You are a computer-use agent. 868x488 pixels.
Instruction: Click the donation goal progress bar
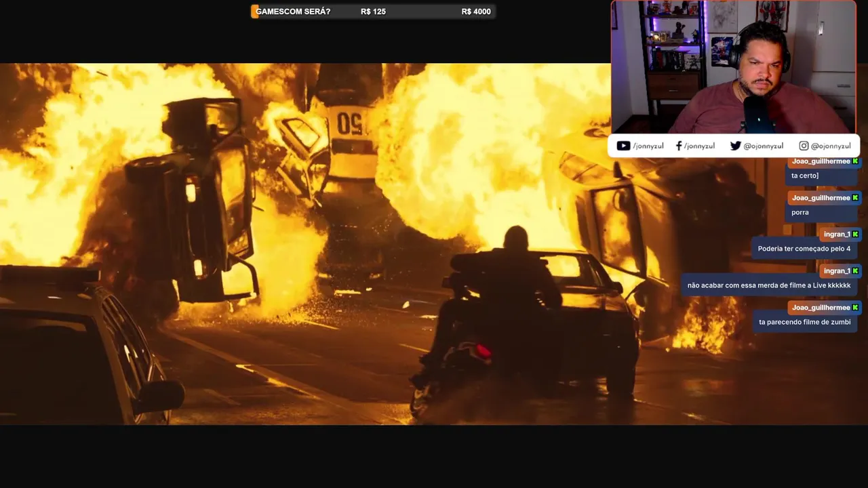click(373, 12)
